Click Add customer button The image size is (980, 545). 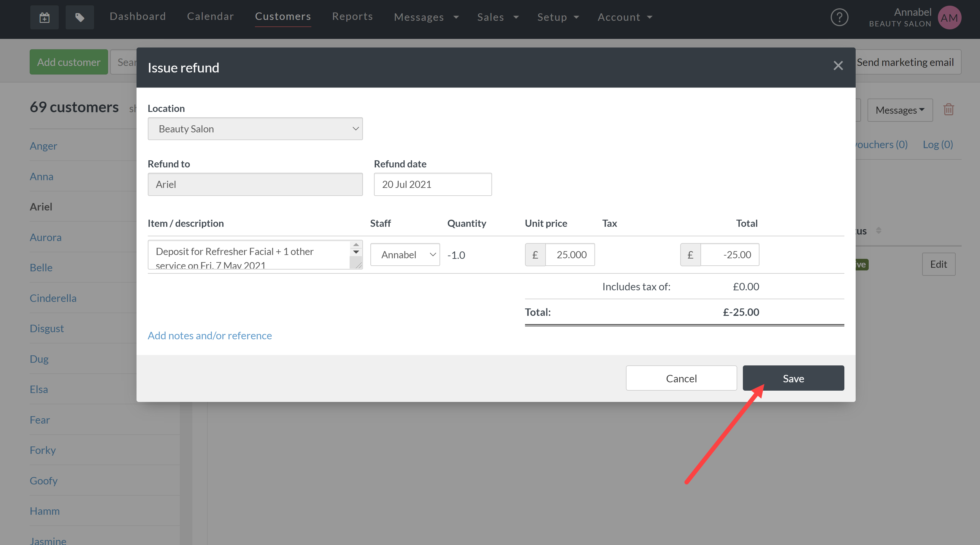[x=69, y=62]
